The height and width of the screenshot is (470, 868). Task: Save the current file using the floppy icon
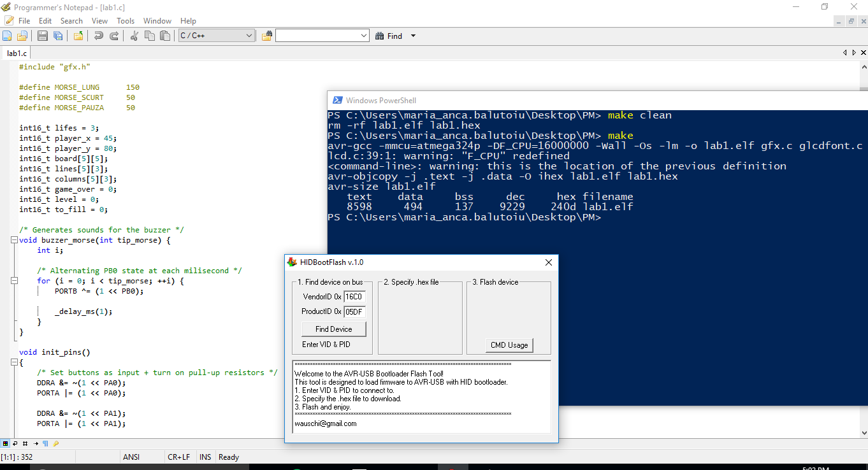(43, 36)
